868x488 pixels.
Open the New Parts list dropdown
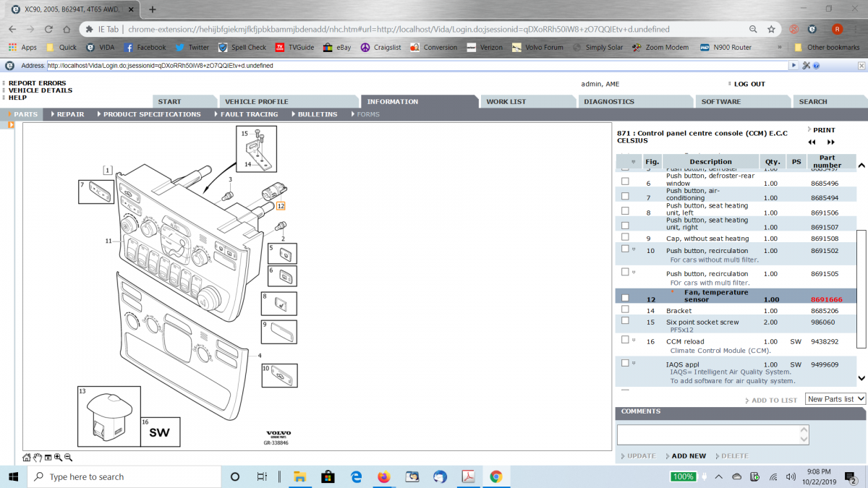[x=835, y=399]
